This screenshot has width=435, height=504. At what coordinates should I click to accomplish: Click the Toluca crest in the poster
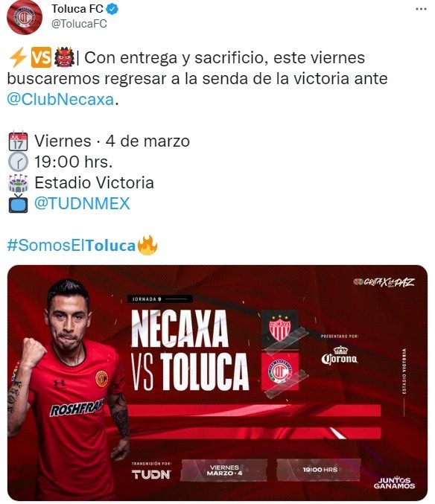(x=280, y=371)
